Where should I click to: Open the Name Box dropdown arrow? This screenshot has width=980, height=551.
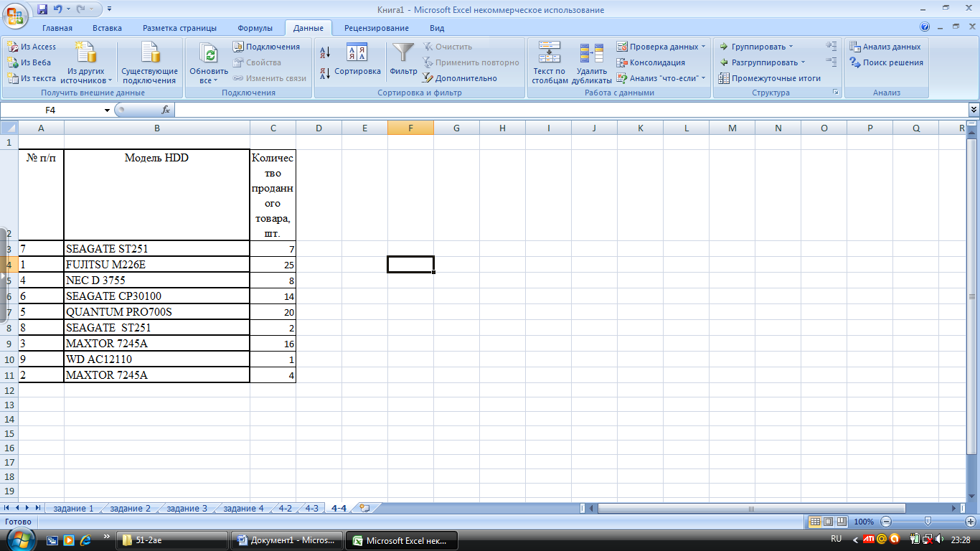pyautogui.click(x=107, y=110)
